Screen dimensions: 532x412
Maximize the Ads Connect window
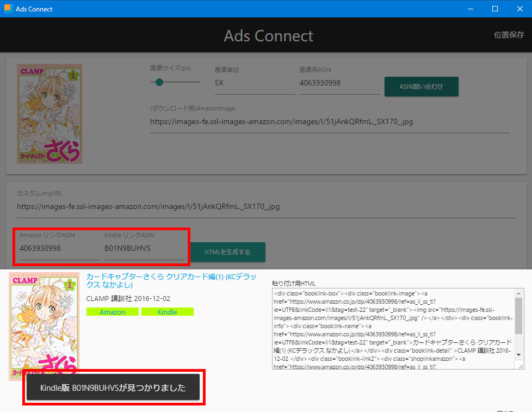(x=495, y=9)
